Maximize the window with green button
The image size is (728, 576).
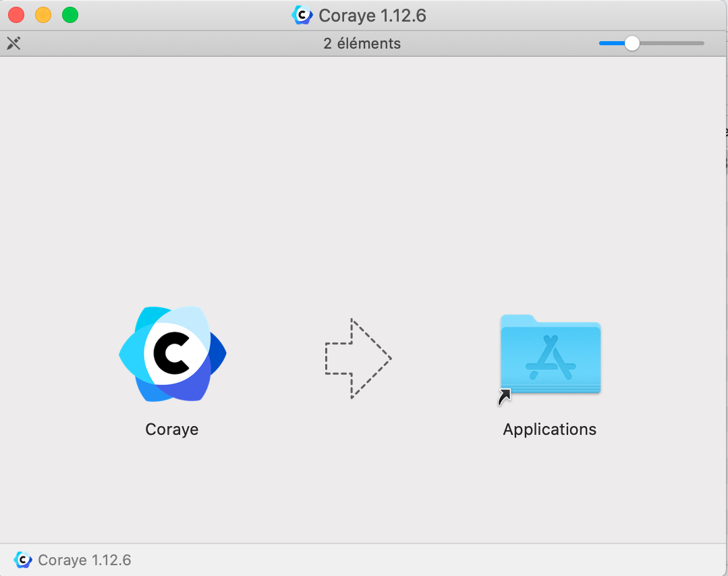click(70, 15)
